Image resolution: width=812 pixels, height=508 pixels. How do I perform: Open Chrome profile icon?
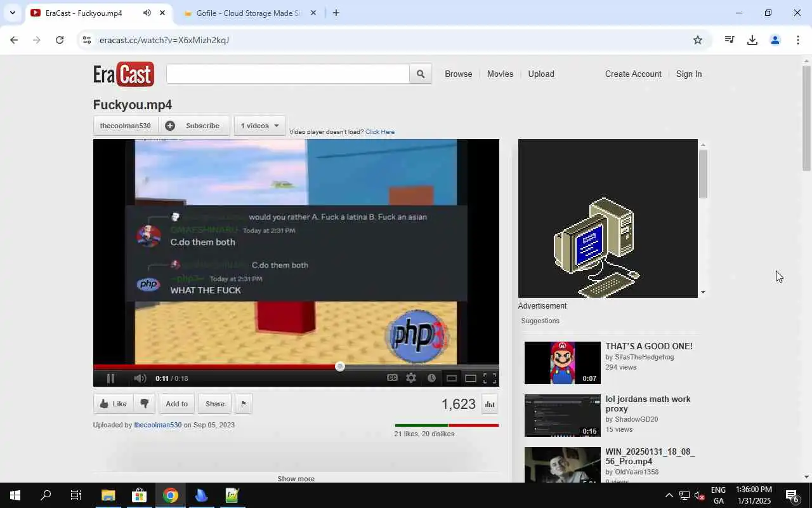click(x=775, y=40)
